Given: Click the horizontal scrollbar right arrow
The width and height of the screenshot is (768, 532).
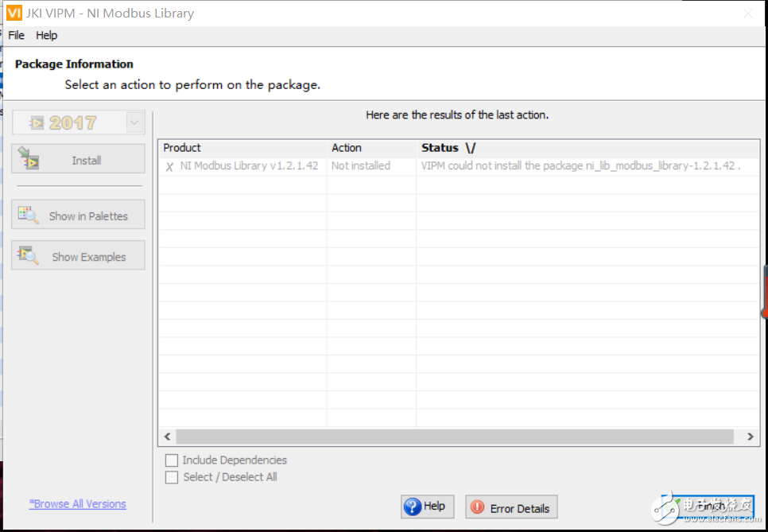Looking at the screenshot, I should tap(751, 436).
